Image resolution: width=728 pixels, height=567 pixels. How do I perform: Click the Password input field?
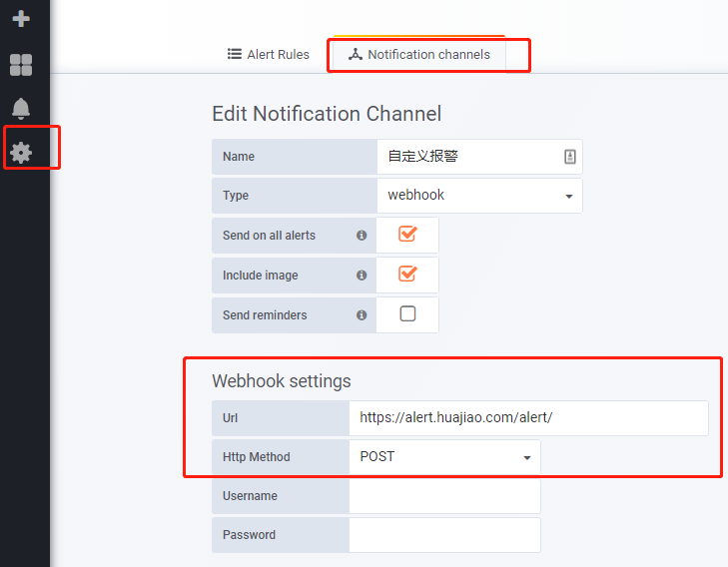(x=444, y=535)
